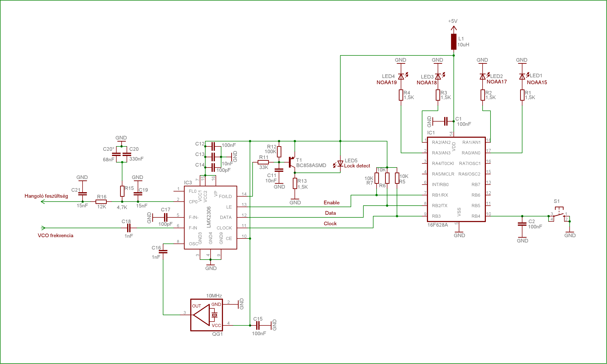Click the VCO frekvencia input arrow
Screen dimensions: 607x364
pos(43,228)
